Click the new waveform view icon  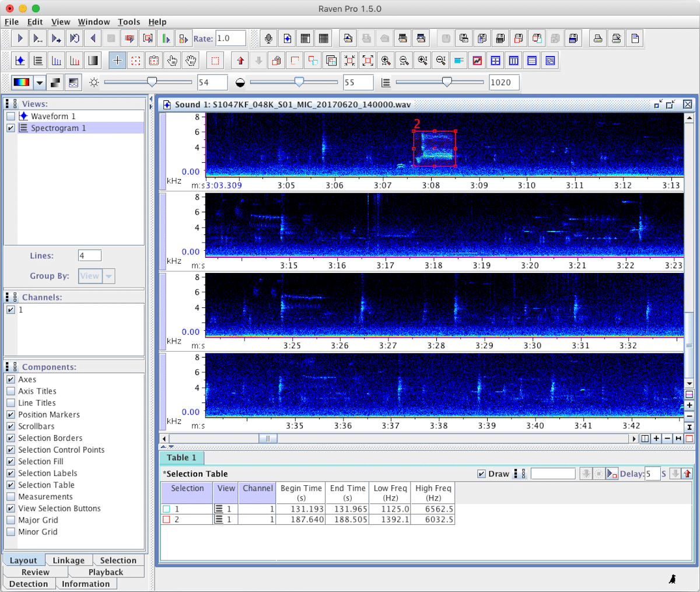[x=20, y=61]
